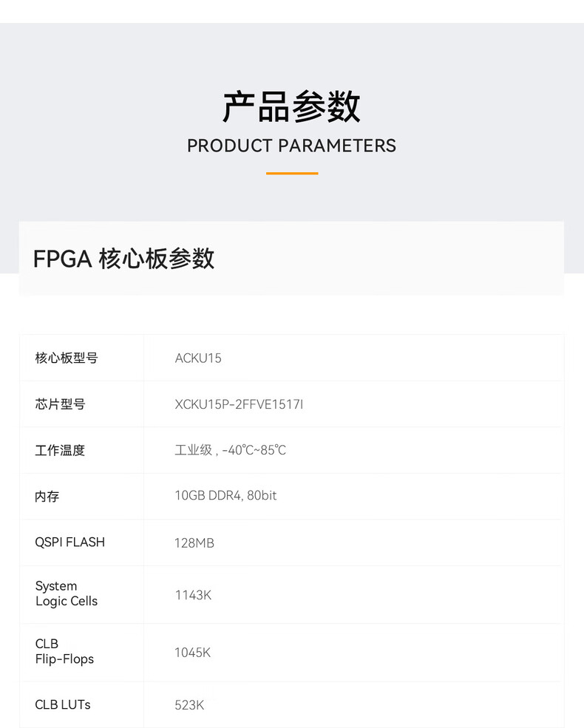Select the 工业级 -40℃~85℃ temperature value
584x728 pixels.
pyautogui.click(x=230, y=450)
